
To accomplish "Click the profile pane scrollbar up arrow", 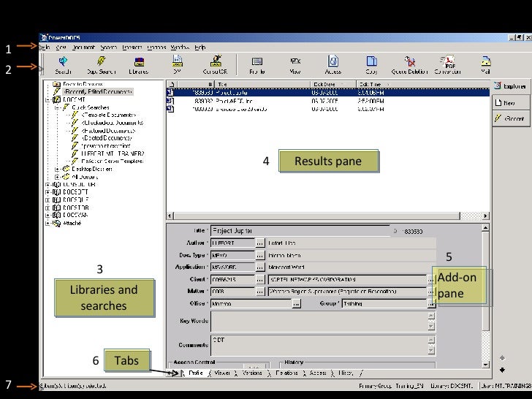I will click(x=485, y=228).
